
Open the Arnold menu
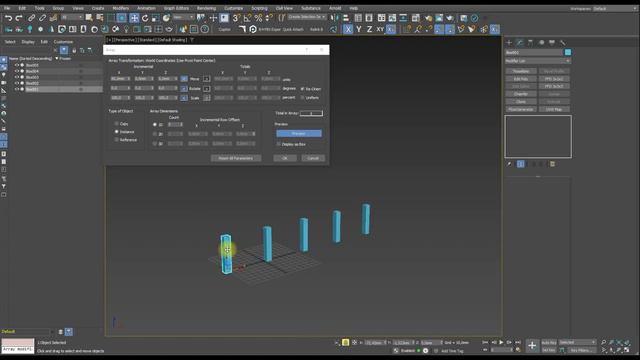coord(335,8)
